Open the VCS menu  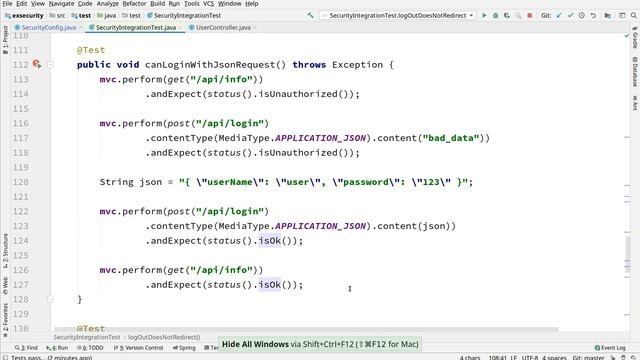click(209, 4)
